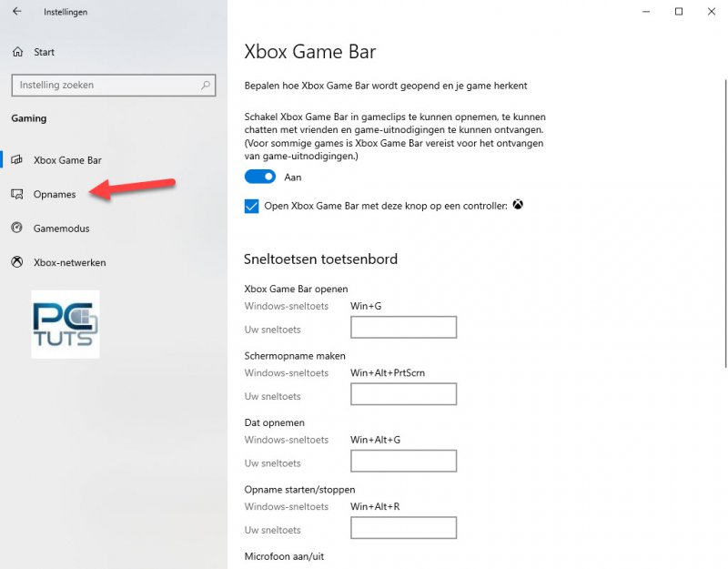Click the Xbox Game Bar page title
This screenshot has width=728, height=569.
(310, 52)
